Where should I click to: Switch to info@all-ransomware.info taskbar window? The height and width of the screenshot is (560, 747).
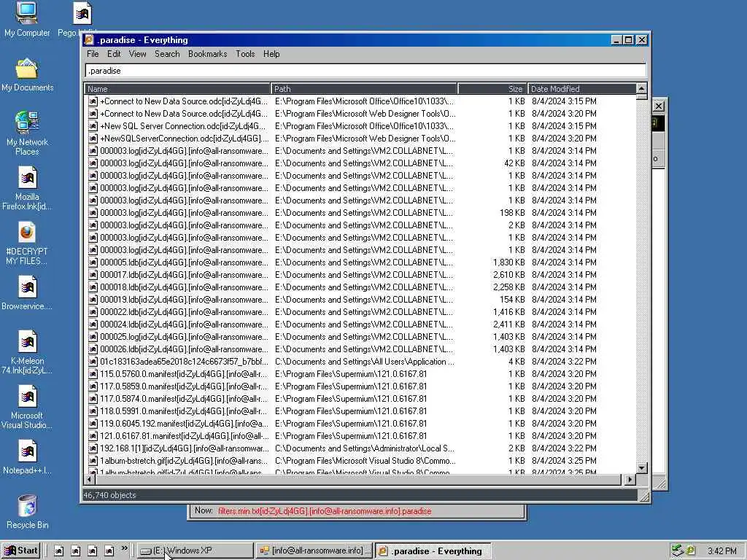coord(314,551)
